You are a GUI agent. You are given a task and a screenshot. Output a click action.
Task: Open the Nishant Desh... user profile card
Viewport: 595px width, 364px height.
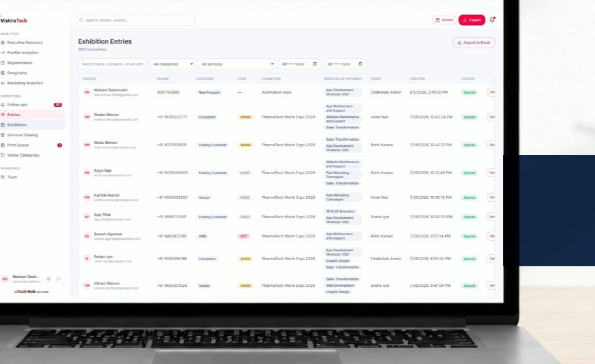pos(33,279)
